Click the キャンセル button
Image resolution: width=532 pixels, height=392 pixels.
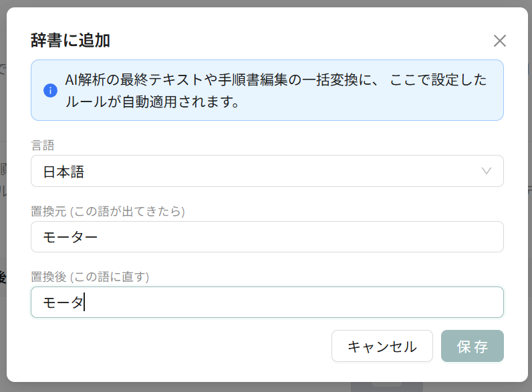pyautogui.click(x=382, y=346)
